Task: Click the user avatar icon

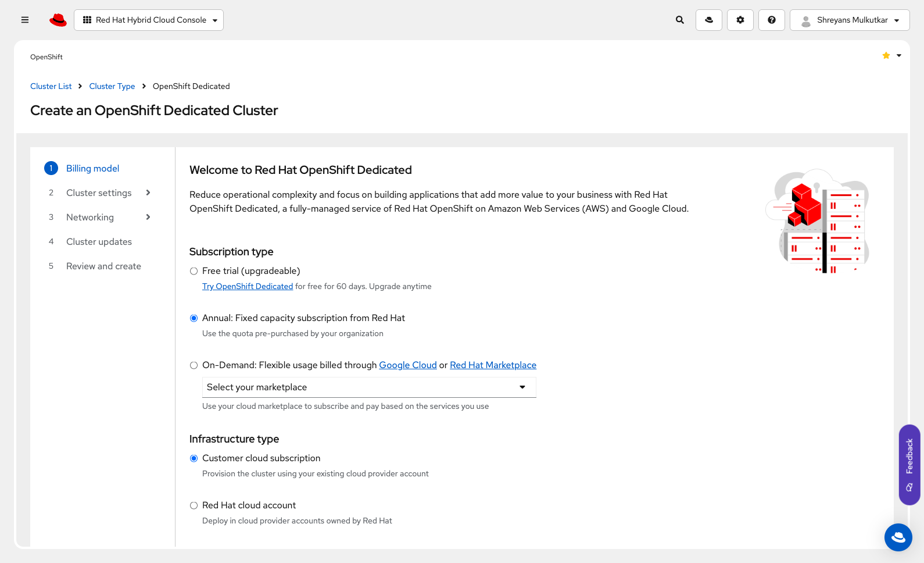Action: click(806, 20)
